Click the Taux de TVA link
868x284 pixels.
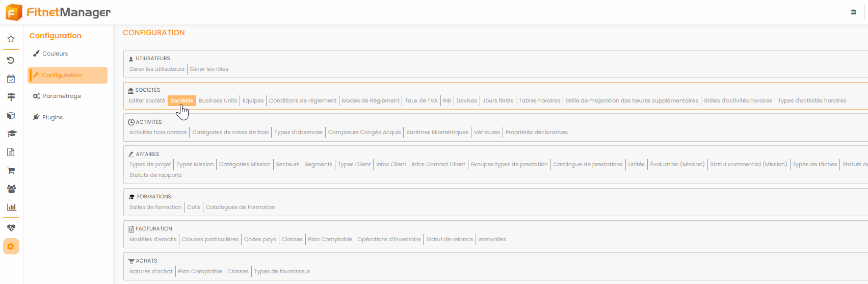pos(421,101)
